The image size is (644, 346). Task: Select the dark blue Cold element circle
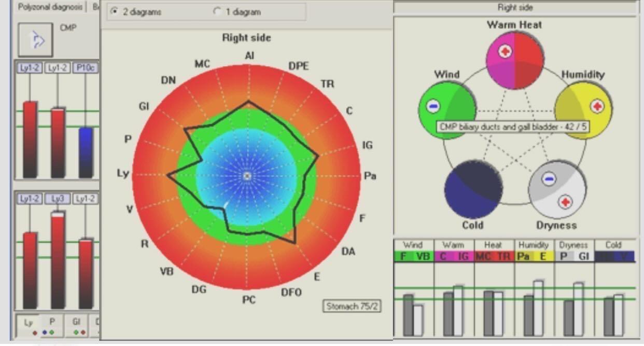coord(473,189)
